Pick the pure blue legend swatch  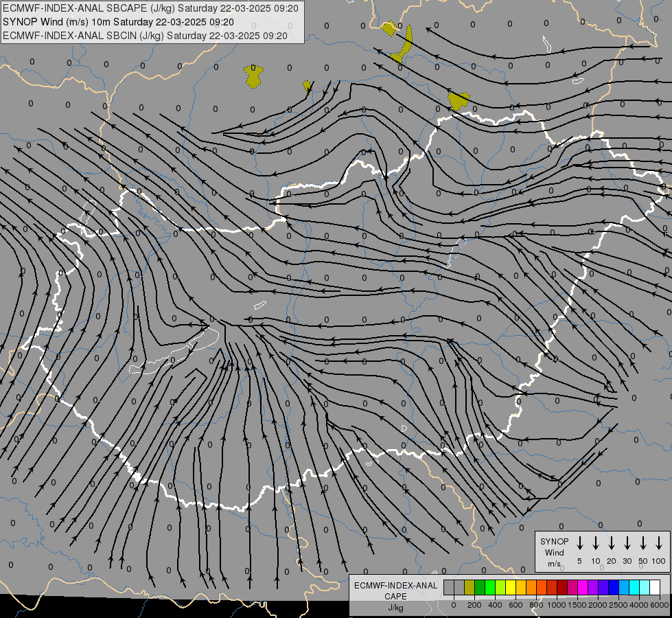click(613, 587)
